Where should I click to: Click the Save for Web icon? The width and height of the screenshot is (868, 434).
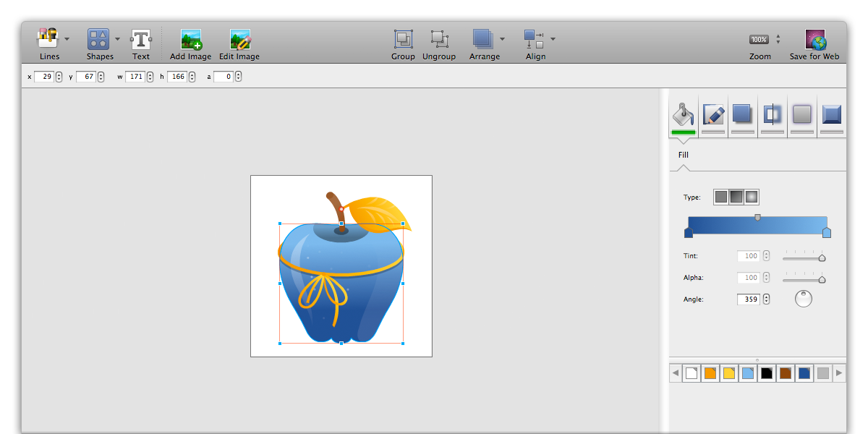click(x=814, y=39)
